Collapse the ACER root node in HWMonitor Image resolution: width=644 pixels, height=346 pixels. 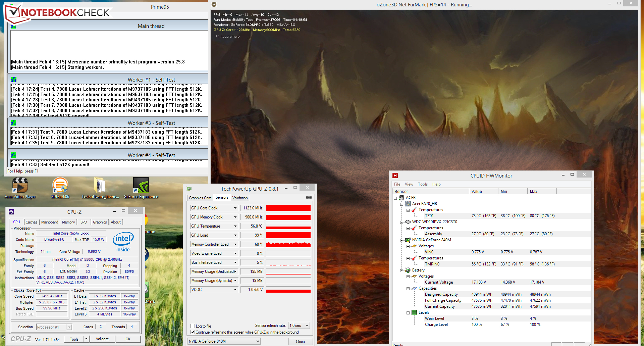coord(395,198)
